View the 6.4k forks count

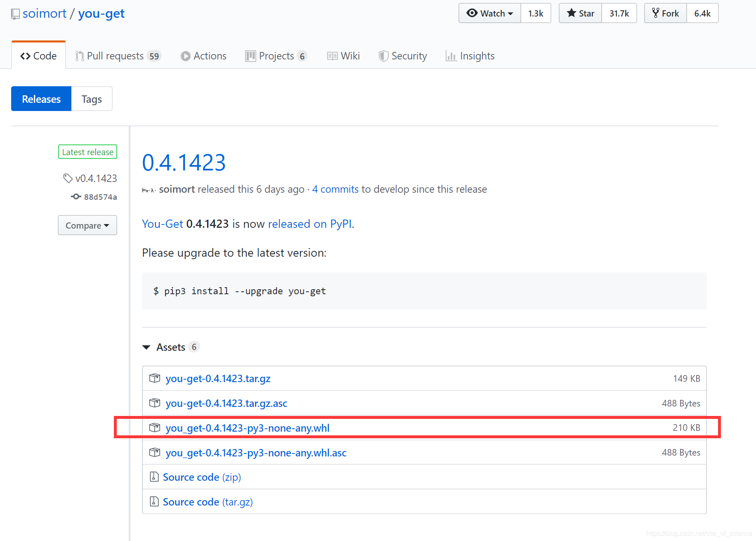[702, 13]
